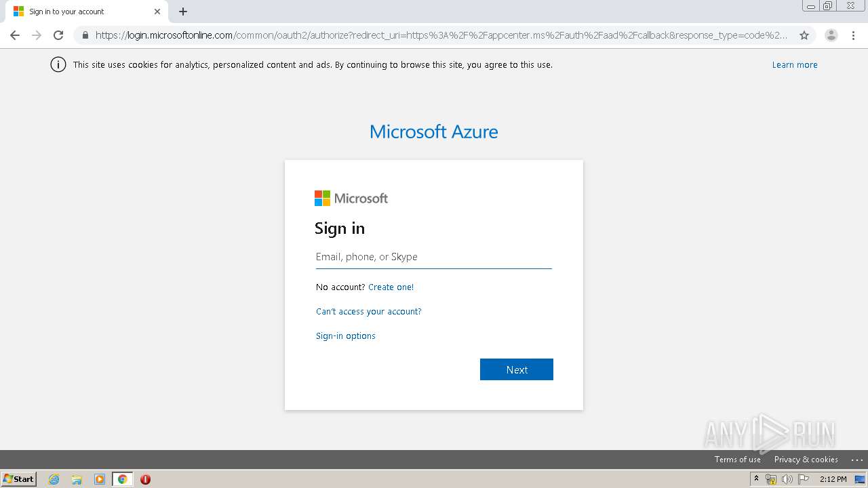Open Terms of use footer link

[738, 460]
